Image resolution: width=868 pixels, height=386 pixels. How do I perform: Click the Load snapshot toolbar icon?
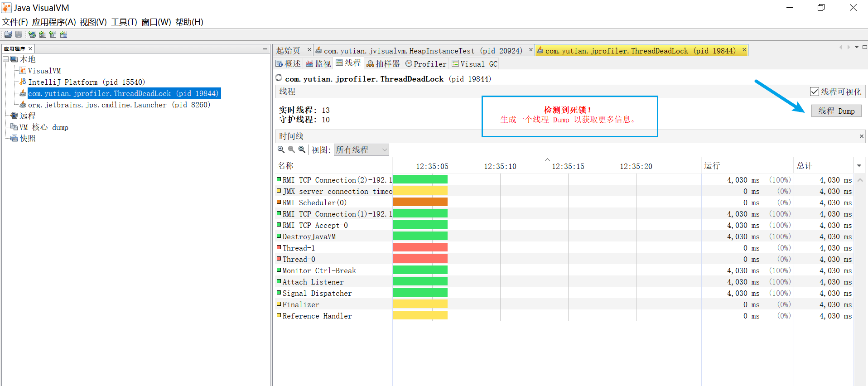click(8, 34)
